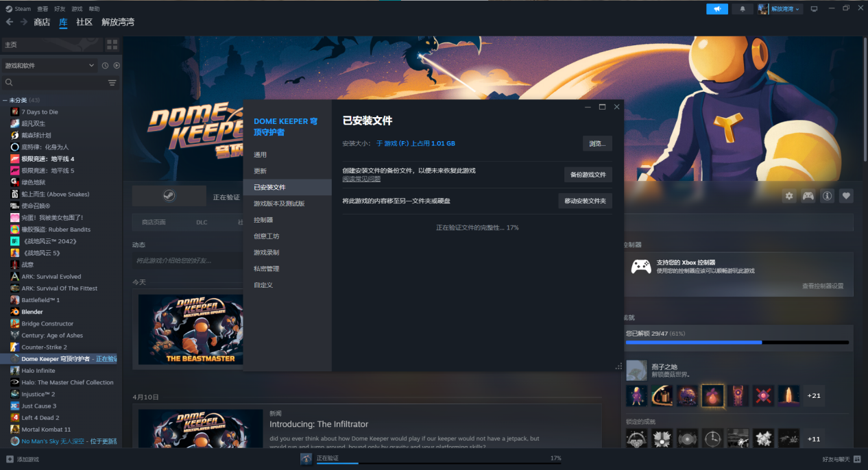
Task: Go forward with the right arrow
Action: coord(24,22)
